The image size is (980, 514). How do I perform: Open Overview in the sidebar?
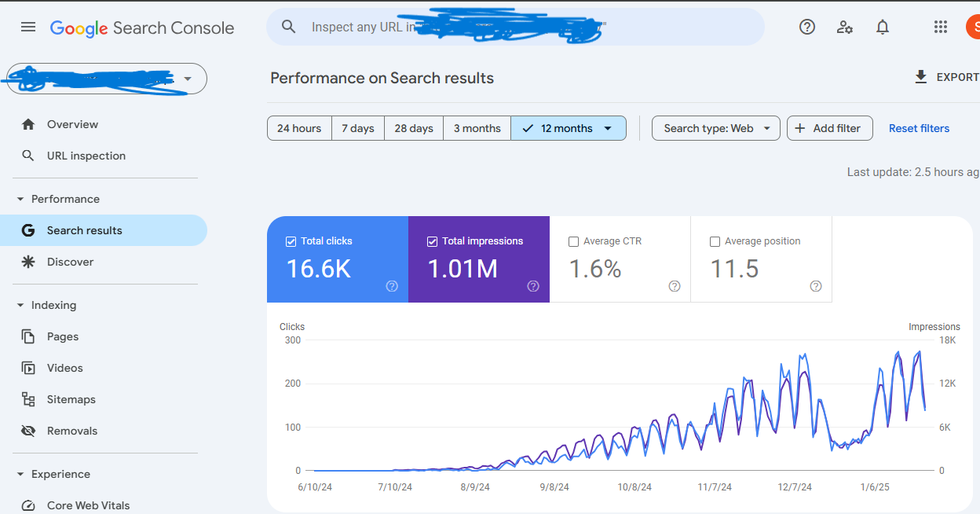[x=104, y=124]
